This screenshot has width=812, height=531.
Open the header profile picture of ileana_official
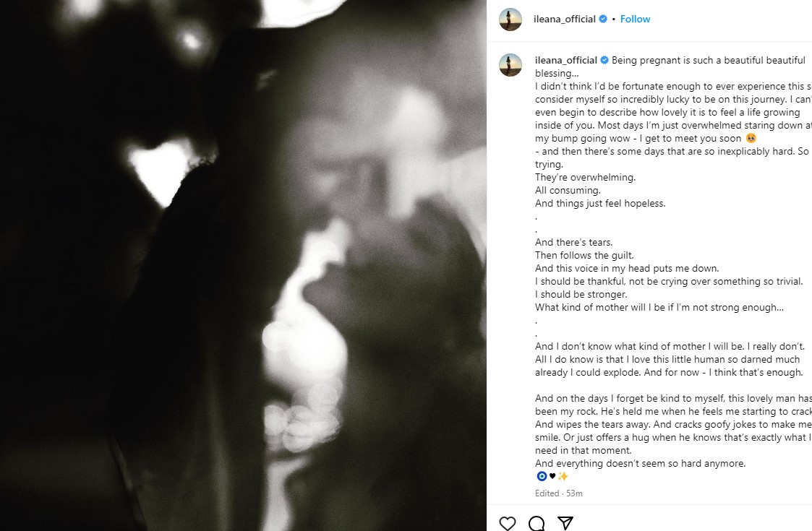(x=510, y=20)
